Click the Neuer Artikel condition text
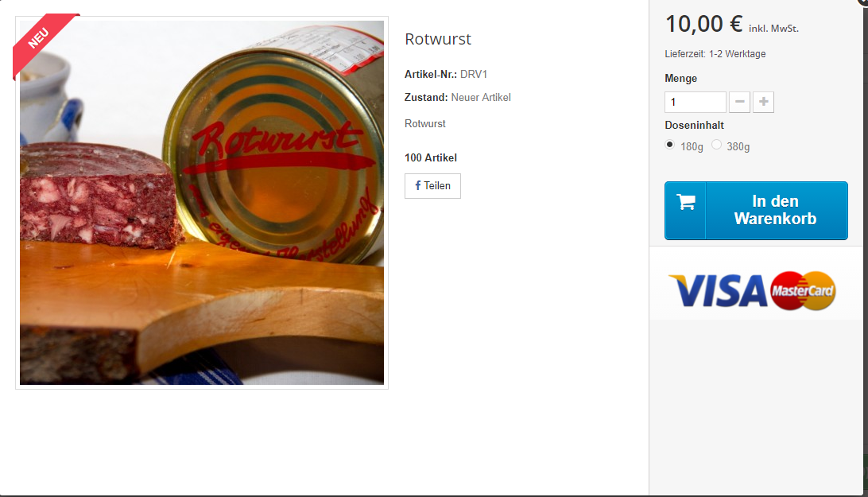This screenshot has width=868, height=497. [480, 98]
